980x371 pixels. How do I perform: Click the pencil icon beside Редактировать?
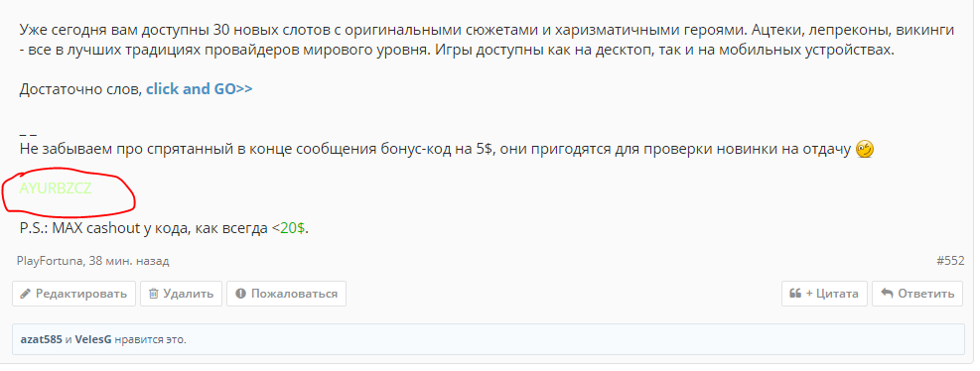tap(26, 294)
